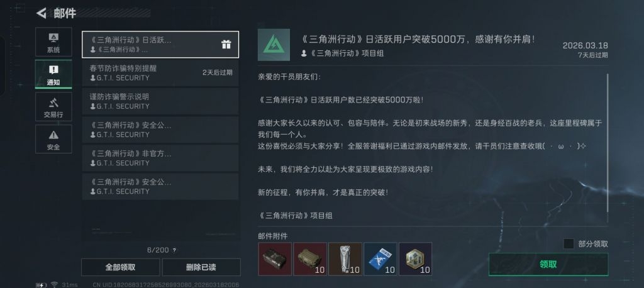
Task: Click the silver trophy attachment item
Action: (x=345, y=259)
